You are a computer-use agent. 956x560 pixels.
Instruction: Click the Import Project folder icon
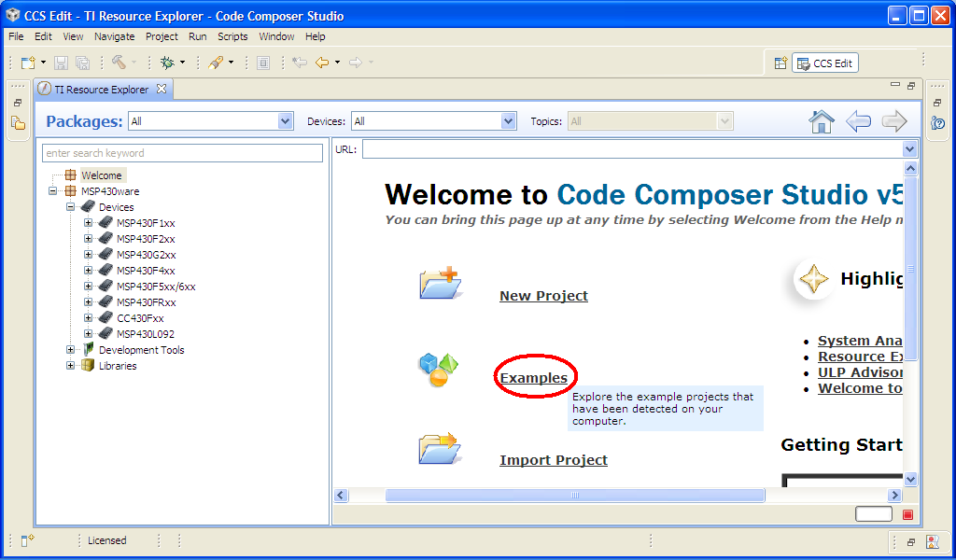click(440, 449)
